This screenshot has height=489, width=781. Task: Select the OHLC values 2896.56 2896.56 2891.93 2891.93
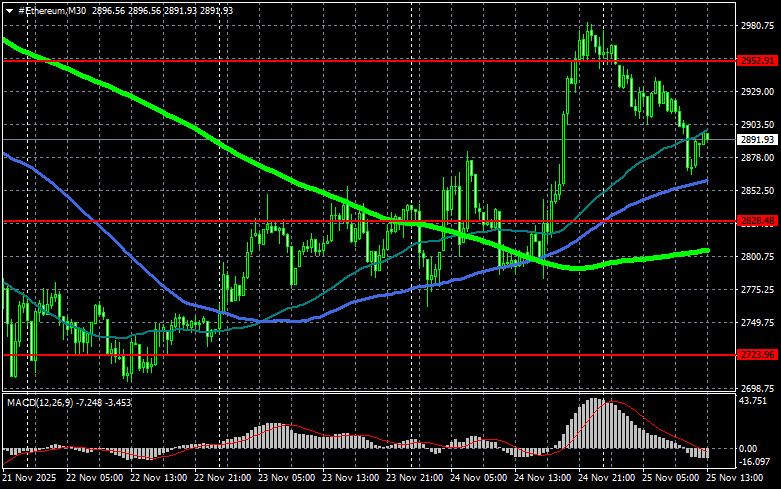162,10
